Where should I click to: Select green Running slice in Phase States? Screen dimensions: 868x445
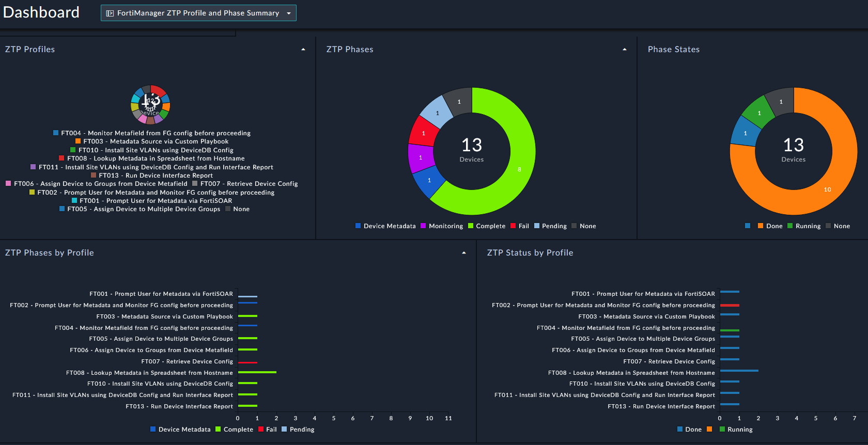[759, 113]
